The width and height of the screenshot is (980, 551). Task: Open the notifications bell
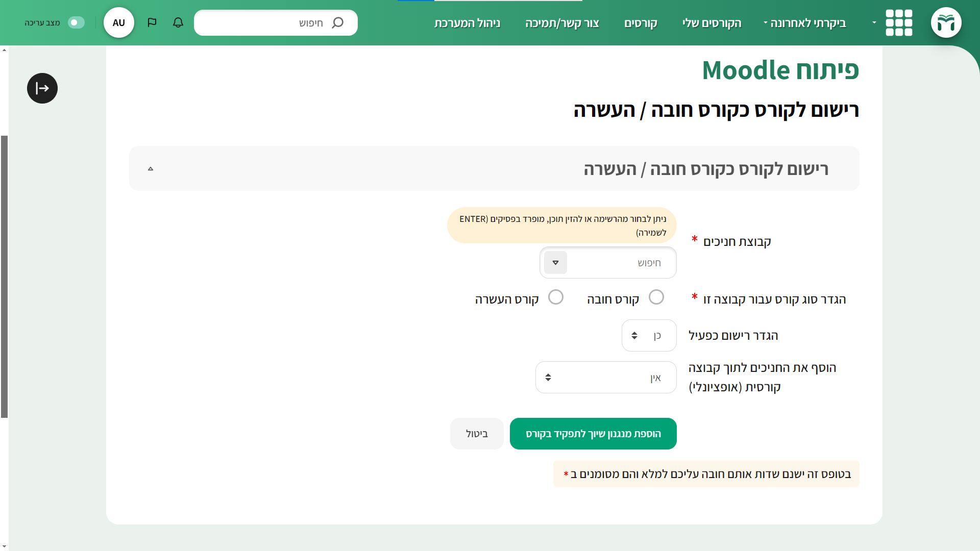[x=178, y=22]
